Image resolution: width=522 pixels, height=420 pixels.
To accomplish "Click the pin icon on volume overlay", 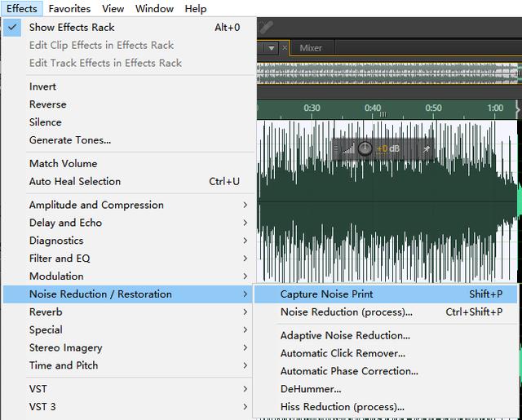I will tap(427, 149).
